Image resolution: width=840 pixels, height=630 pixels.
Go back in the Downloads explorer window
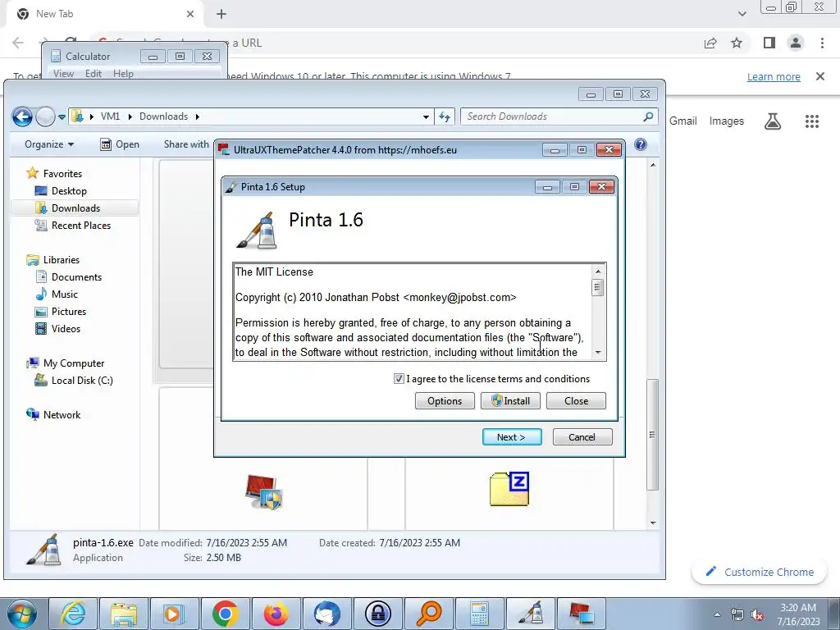[x=22, y=116]
